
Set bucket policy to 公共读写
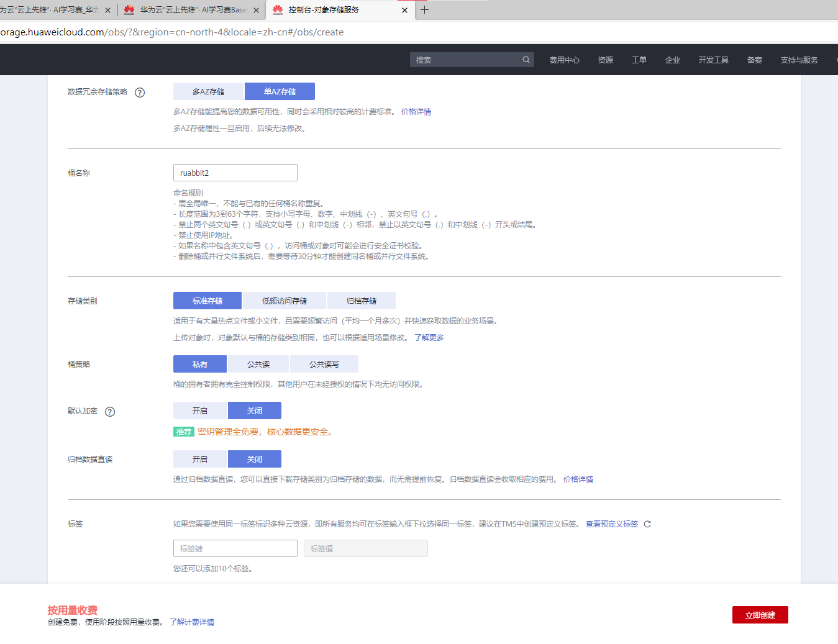[x=324, y=364]
